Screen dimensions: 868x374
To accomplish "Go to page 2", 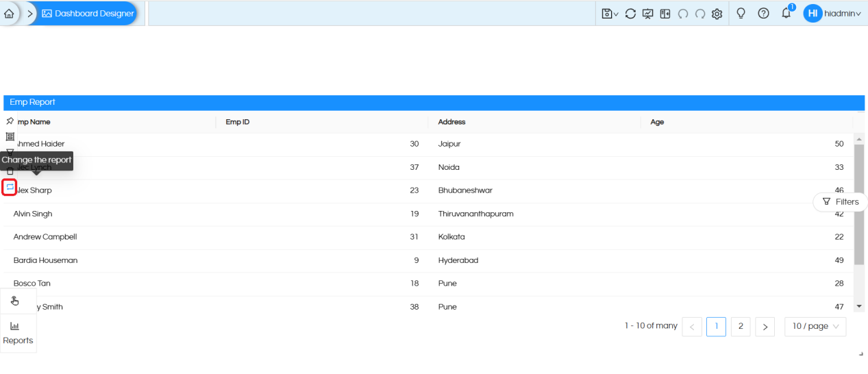I will [741, 327].
